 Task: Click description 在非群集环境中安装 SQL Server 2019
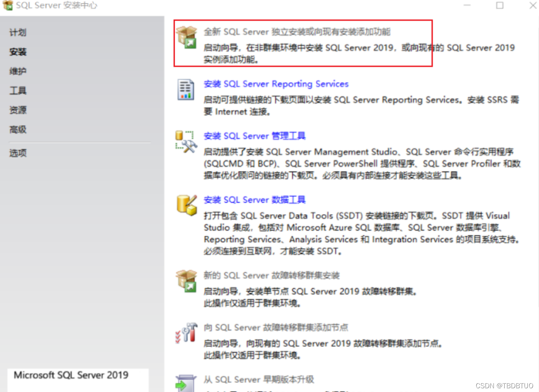[359, 54]
